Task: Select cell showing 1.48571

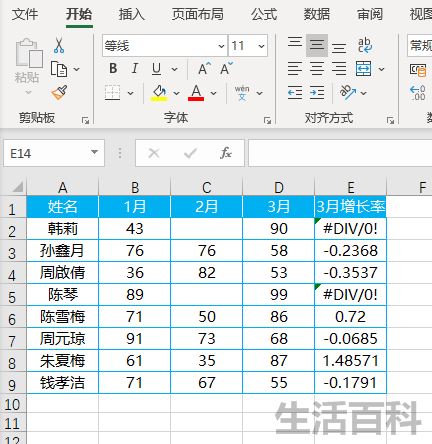Action: [x=350, y=361]
